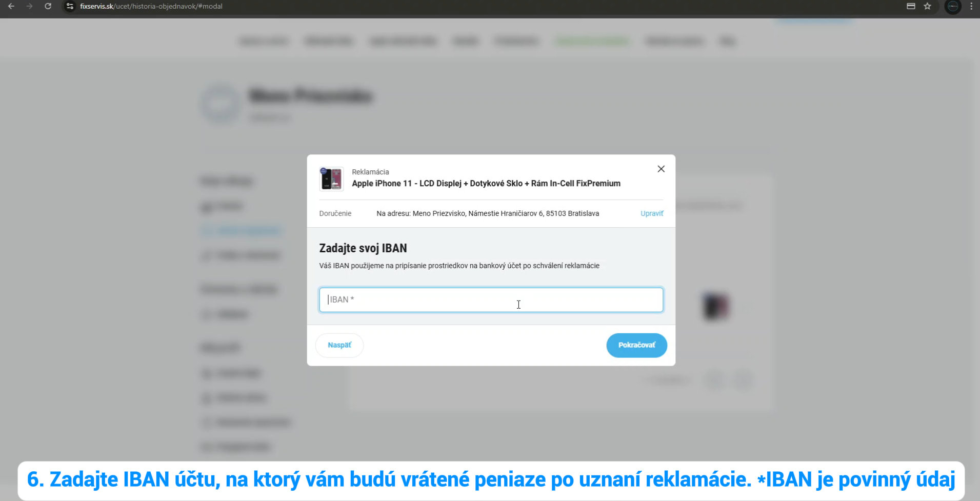
Task: Click the first blurred top navigation item
Action: pyautogui.click(x=264, y=41)
